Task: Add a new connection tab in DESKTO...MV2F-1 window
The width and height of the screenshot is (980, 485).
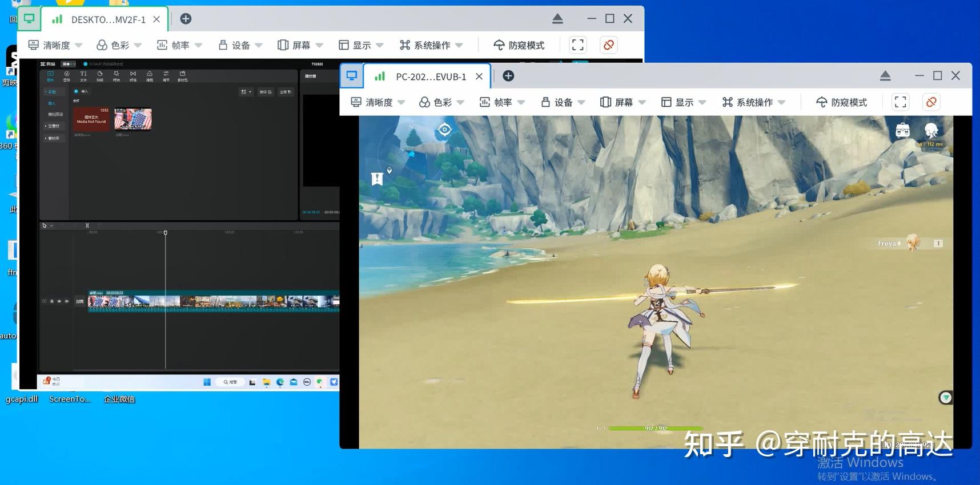Action: tap(186, 19)
